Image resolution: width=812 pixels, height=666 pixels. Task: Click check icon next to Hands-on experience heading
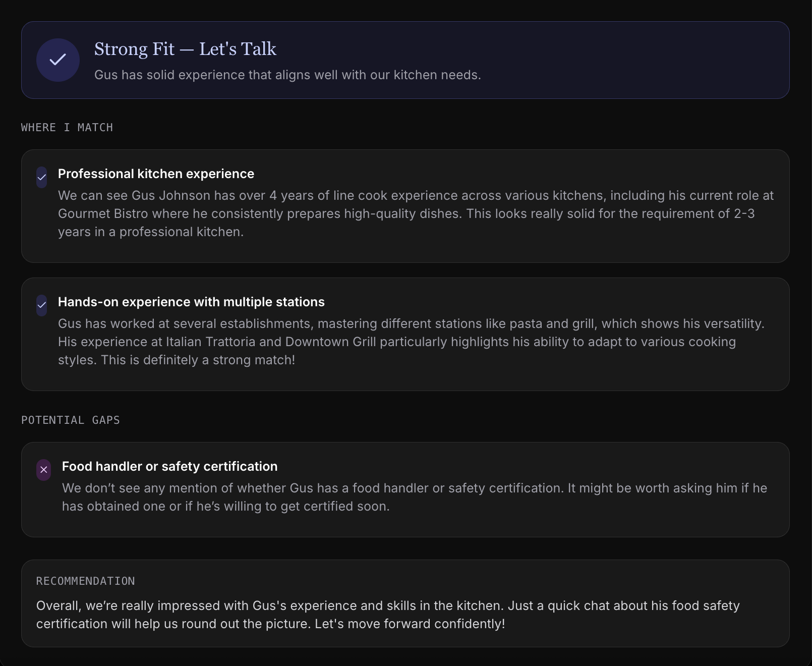coord(42,305)
